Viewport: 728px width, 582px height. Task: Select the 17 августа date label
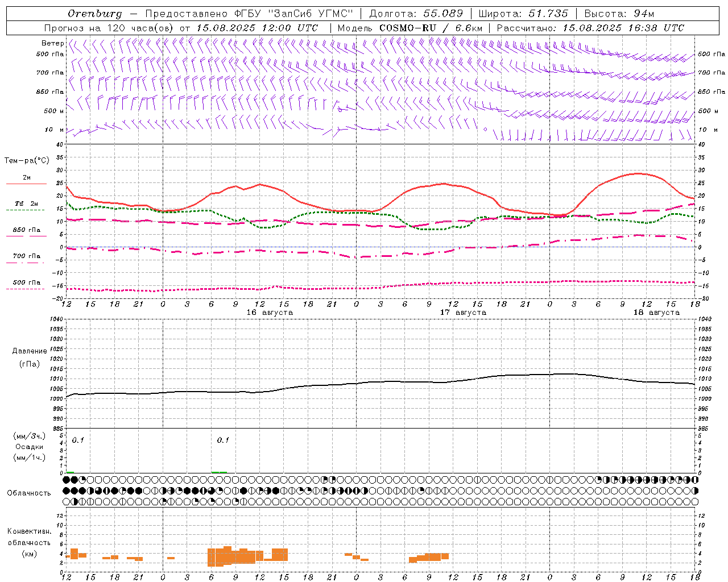click(463, 313)
